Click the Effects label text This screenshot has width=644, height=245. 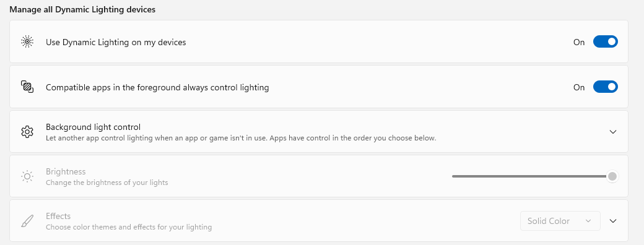(x=58, y=216)
